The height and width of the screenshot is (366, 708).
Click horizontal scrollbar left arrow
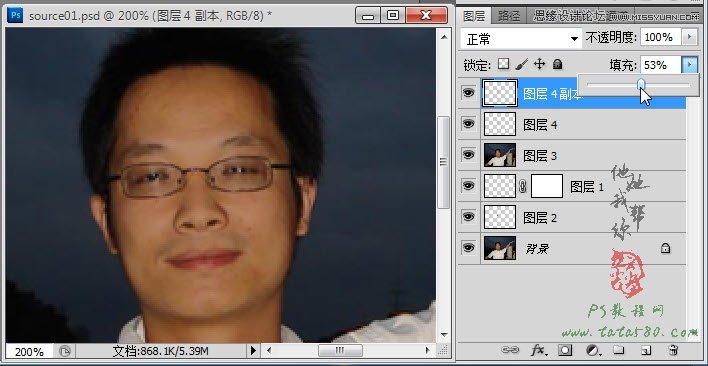click(270, 350)
